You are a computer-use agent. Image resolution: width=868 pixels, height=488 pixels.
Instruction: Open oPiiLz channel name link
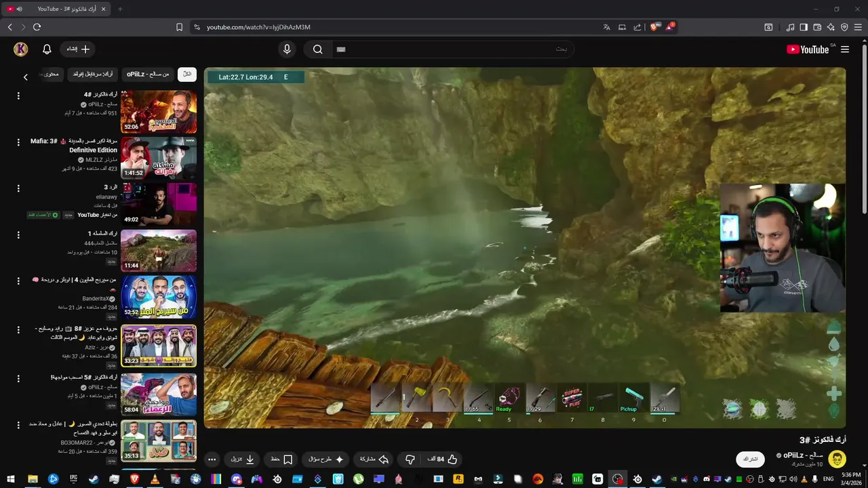803,455
